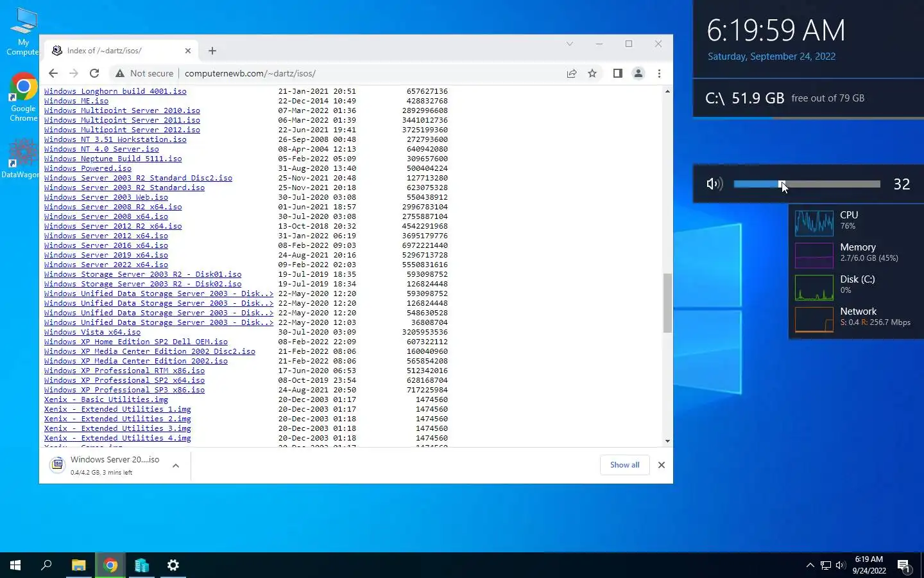Viewport: 924px width, 578px height.
Task: Open Server Manager taskbar icon
Action: tap(142, 565)
